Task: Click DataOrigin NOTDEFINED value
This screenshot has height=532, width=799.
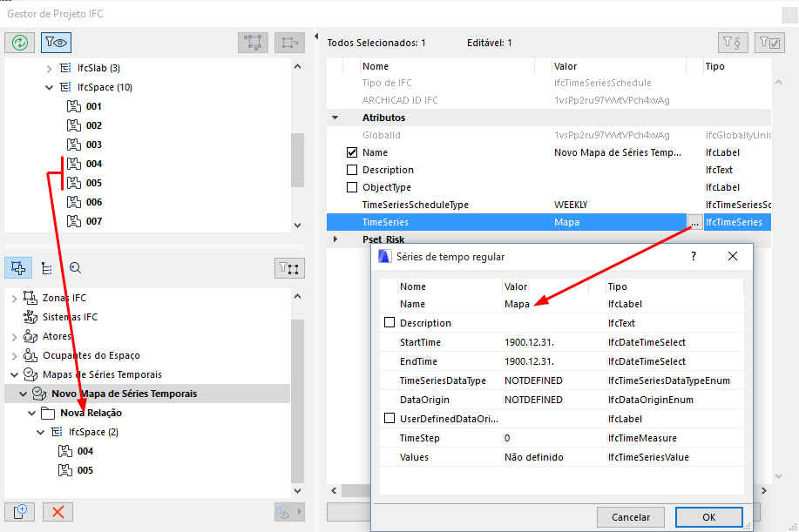Action: [533, 400]
